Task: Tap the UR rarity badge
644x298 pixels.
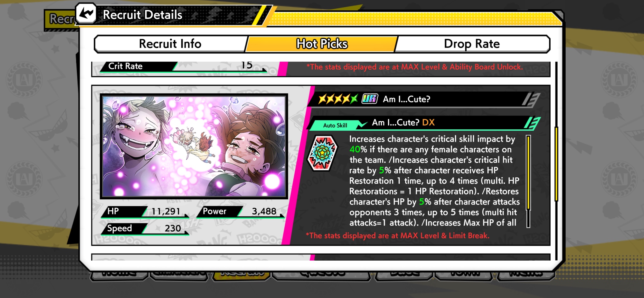Action: [370, 99]
